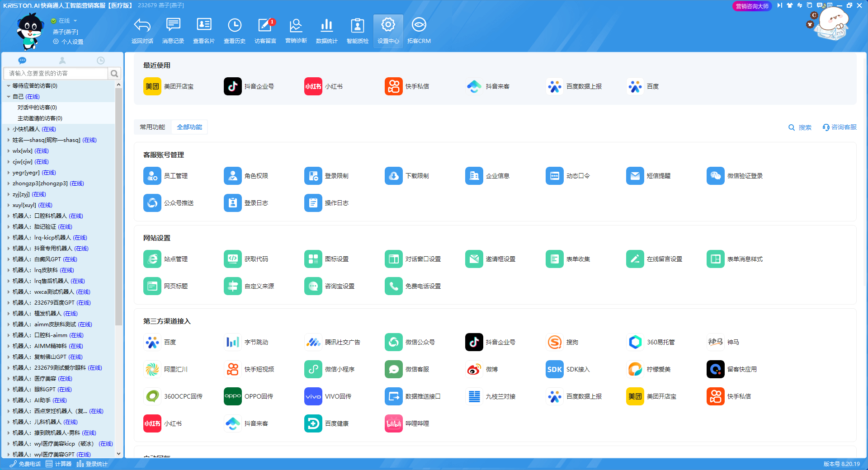Image resolution: width=868 pixels, height=470 pixels.
Task: Expand 机器人：口腔科机器人 node
Action: pos(9,216)
